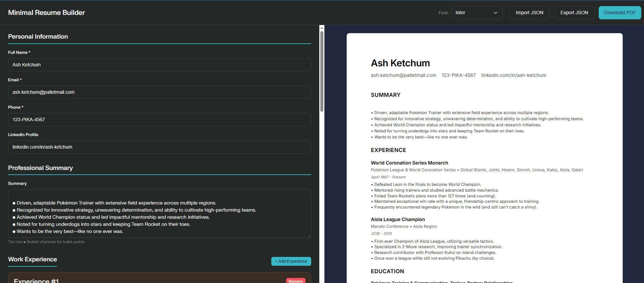Click 'Foiled Team Rocket's plans' bullet
Viewport: 644px width, 283px height.
coord(434,196)
